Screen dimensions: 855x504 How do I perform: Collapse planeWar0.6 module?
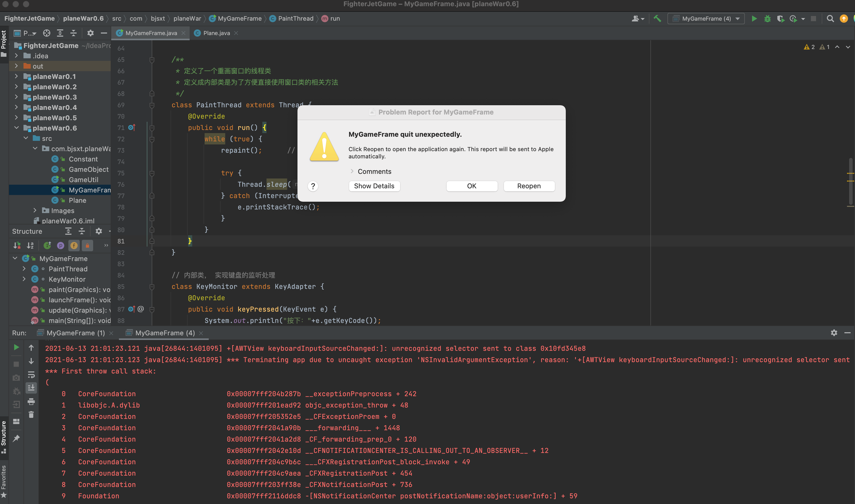point(16,128)
